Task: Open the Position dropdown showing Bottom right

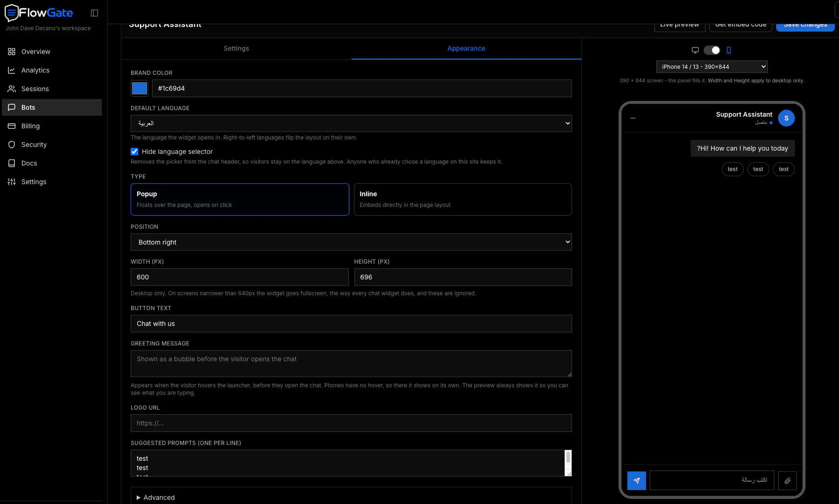Action: click(x=351, y=242)
